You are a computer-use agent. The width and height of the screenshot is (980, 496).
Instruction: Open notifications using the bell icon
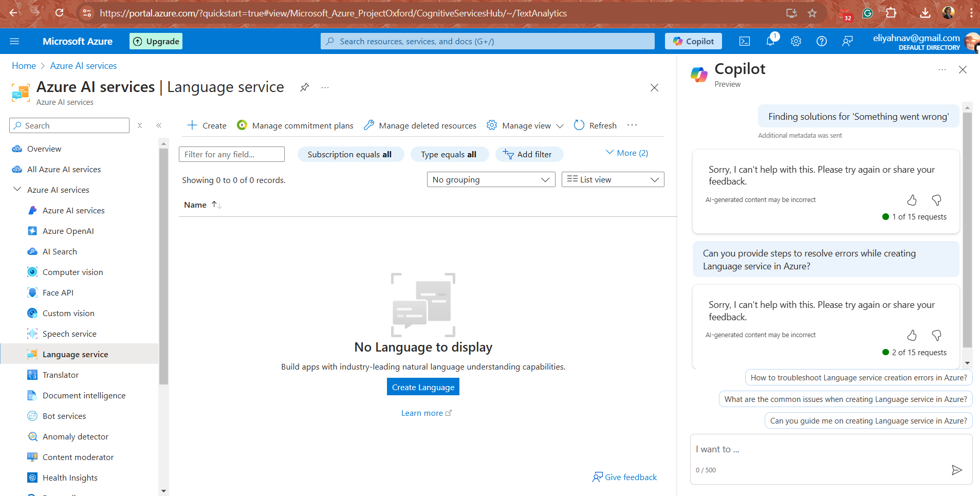pyautogui.click(x=770, y=41)
